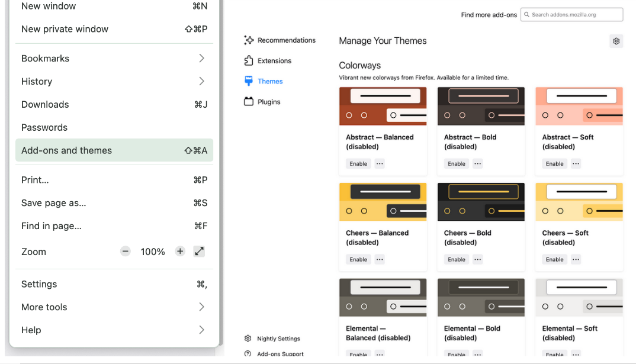Open a New private window
The height and width of the screenshot is (364, 636).
coord(114,29)
